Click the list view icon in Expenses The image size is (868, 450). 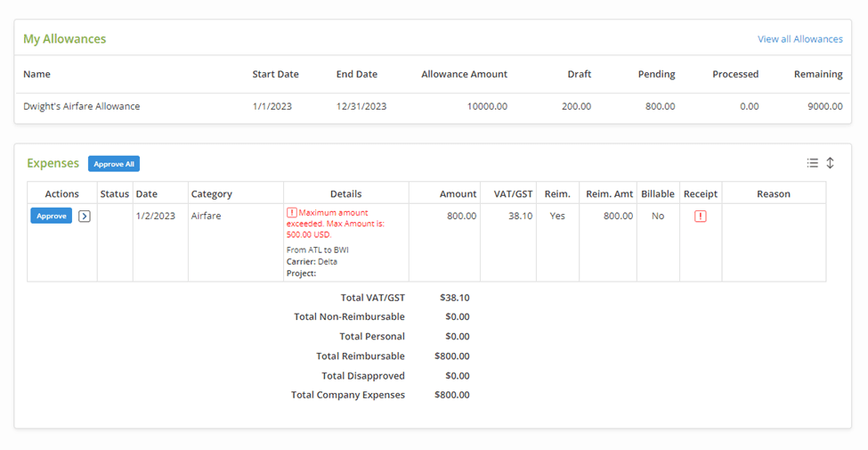coord(812,163)
